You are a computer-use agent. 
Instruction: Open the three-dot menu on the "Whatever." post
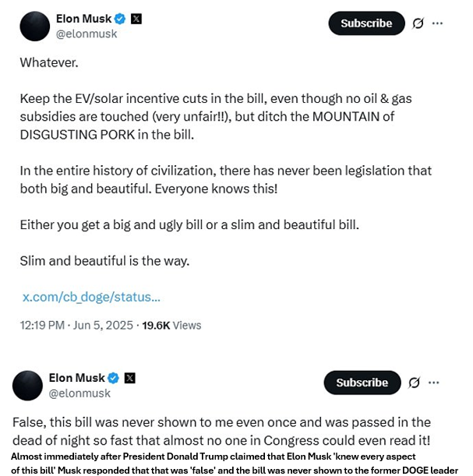click(437, 23)
